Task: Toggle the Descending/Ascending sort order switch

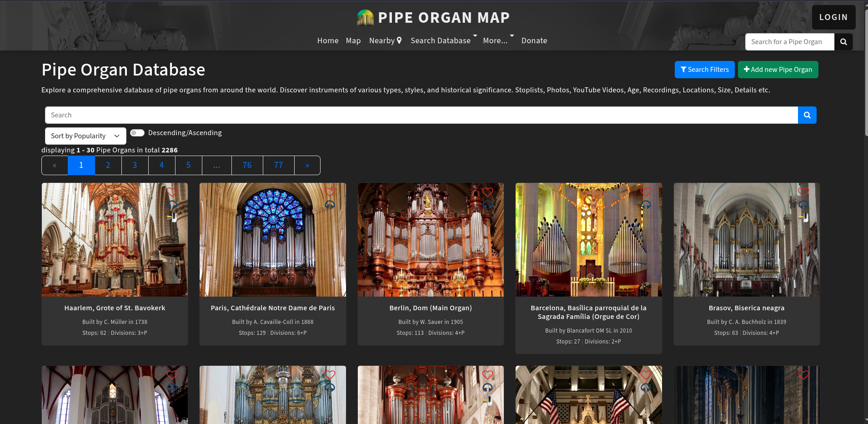Action: tap(137, 133)
